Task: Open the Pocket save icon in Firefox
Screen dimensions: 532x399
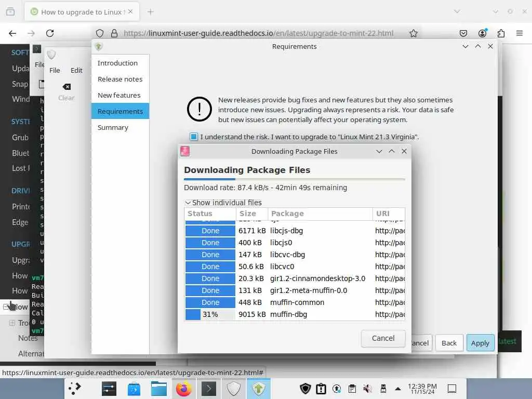Action: pos(463,33)
